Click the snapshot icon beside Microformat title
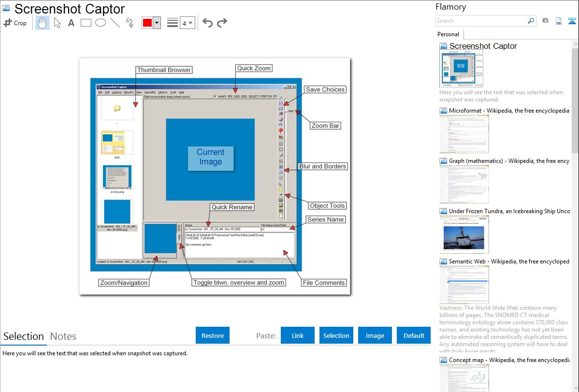Image resolution: width=579 pixels, height=392 pixels. (444, 111)
